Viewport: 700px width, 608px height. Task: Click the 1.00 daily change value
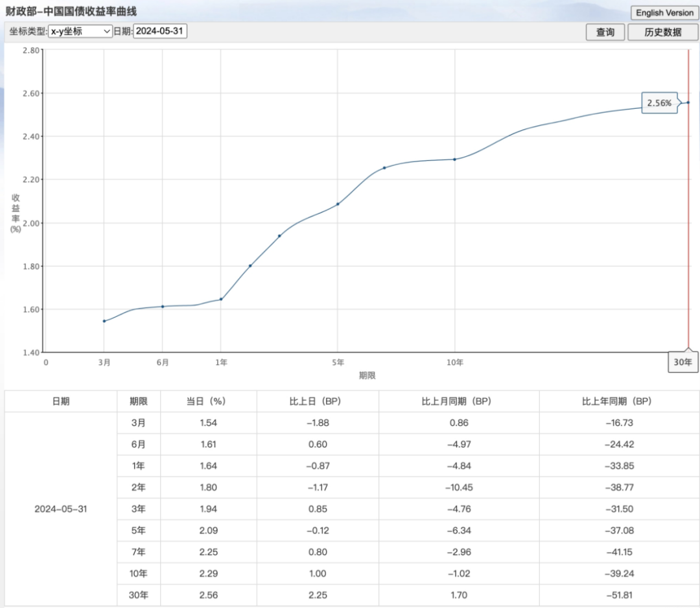318,574
